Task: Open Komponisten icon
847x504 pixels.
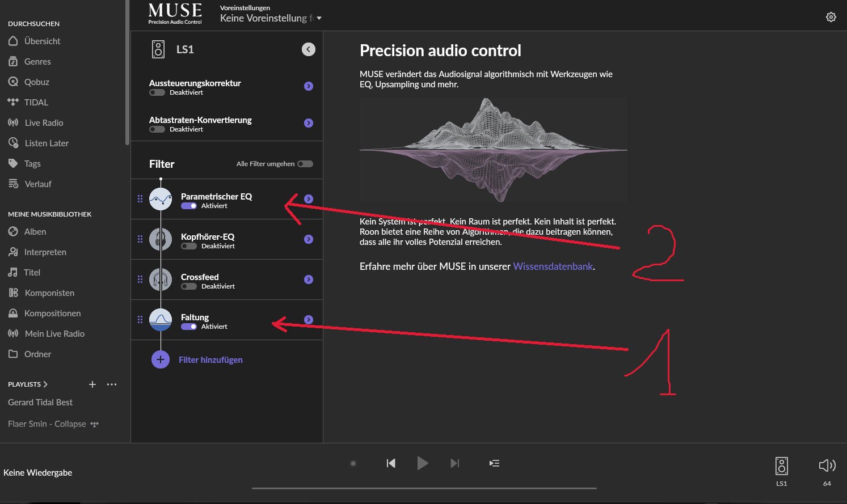Action: tap(13, 293)
